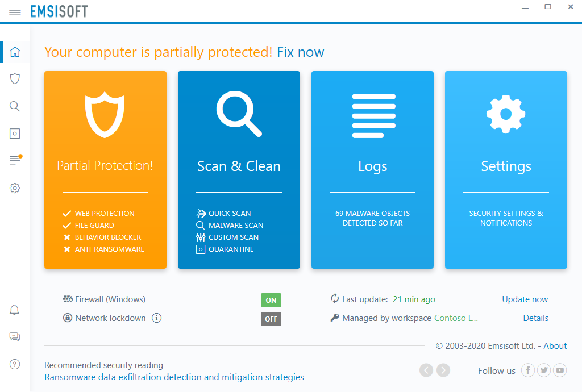The image size is (582, 392).
Task: Open help via the question mark icon
Action: tap(15, 364)
